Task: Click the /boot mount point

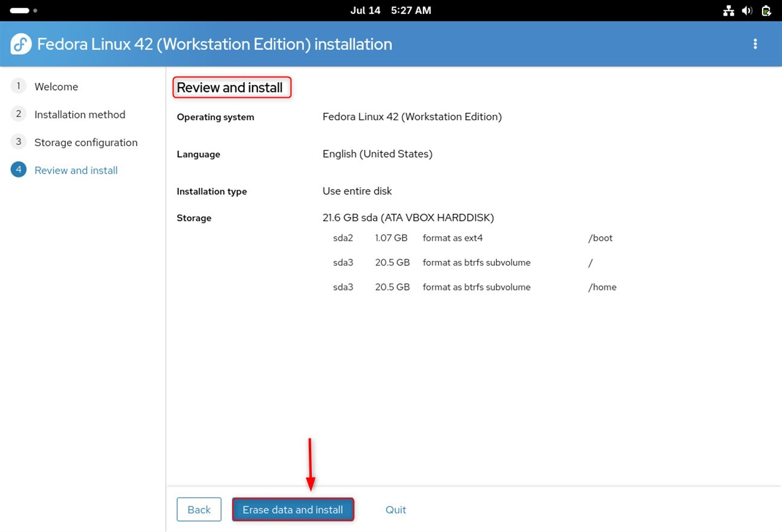Action: point(600,238)
